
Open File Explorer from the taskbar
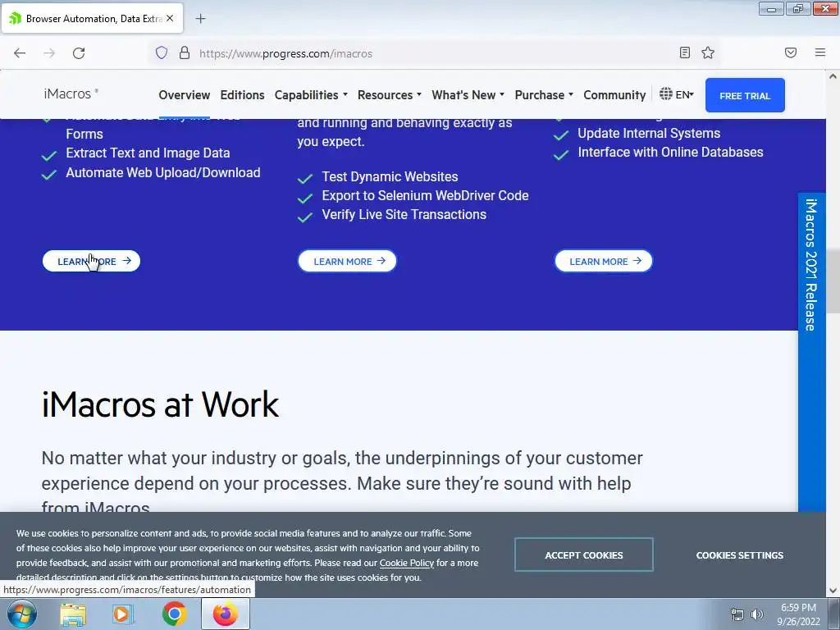tap(73, 614)
